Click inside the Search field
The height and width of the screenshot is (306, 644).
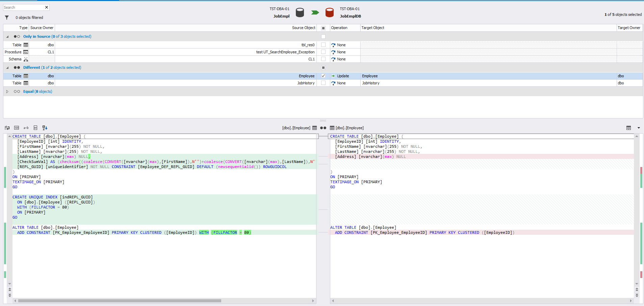pyautogui.click(x=24, y=7)
